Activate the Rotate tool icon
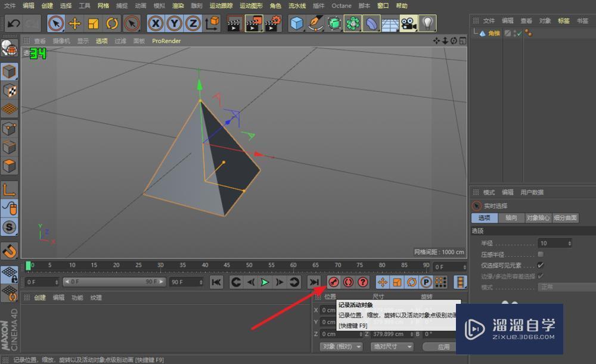 click(x=112, y=24)
